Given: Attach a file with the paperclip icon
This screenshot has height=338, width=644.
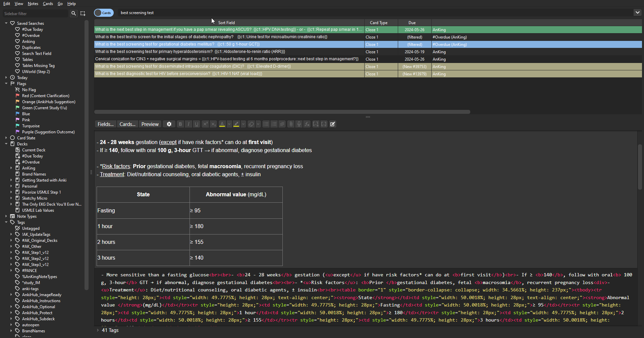Looking at the screenshot, I should pyautogui.click(x=291, y=124).
